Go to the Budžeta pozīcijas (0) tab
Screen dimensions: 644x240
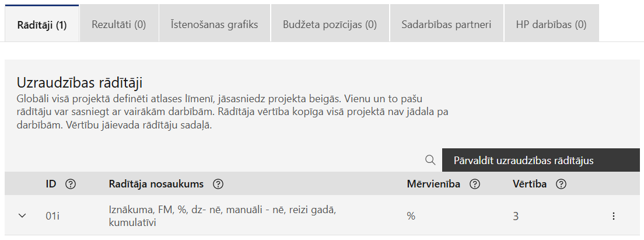pyautogui.click(x=330, y=25)
